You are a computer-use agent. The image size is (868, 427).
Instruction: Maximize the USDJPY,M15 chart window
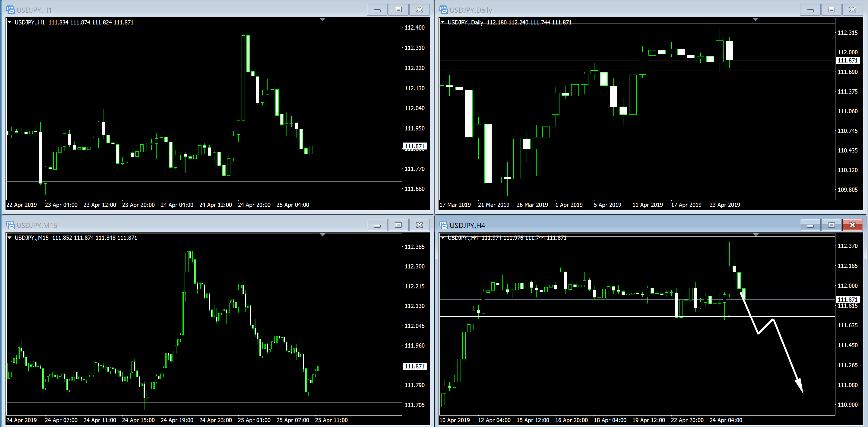(398, 225)
